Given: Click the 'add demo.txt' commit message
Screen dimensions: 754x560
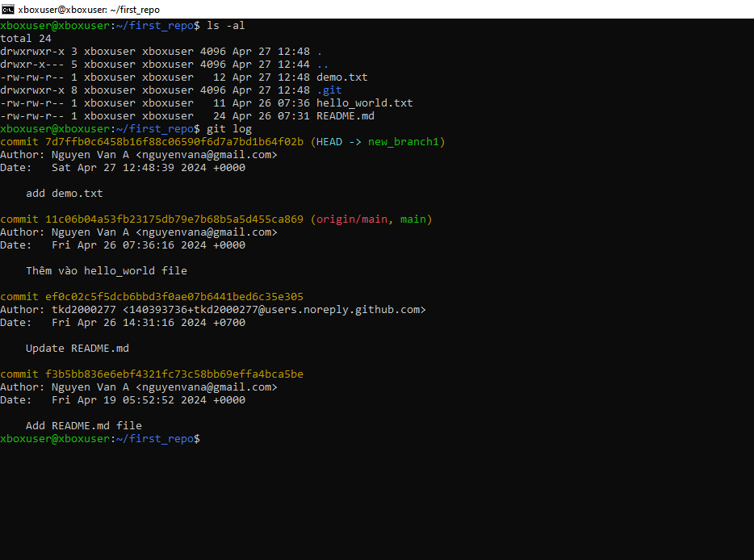Looking at the screenshot, I should [64, 194].
